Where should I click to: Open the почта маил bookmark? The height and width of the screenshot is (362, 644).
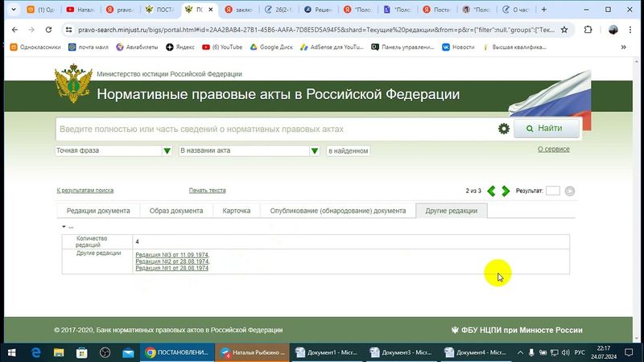pos(89,47)
